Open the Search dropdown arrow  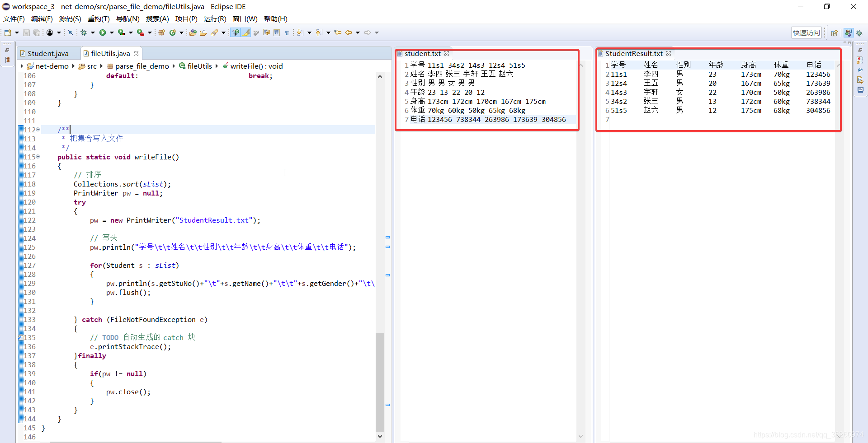(223, 33)
